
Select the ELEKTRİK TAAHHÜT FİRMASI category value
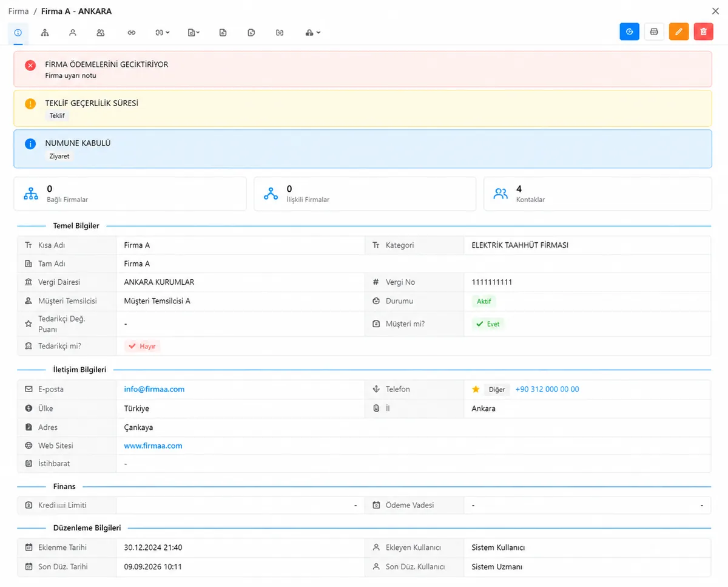pyautogui.click(x=520, y=245)
